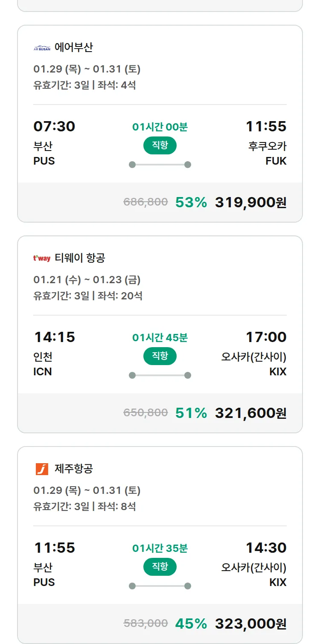
Task: Click the 07:30 departure time from PUS
Action: pos(54,127)
